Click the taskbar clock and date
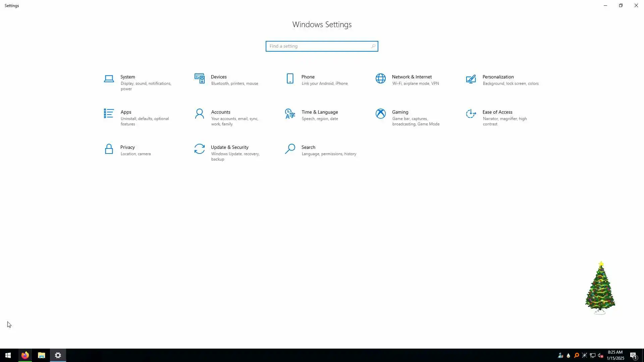Screen dimensions: 644x362 coord(615,355)
